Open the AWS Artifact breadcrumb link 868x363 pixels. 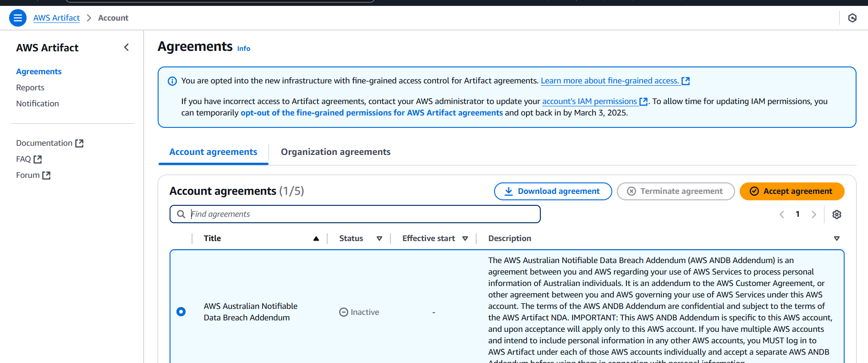tap(56, 18)
